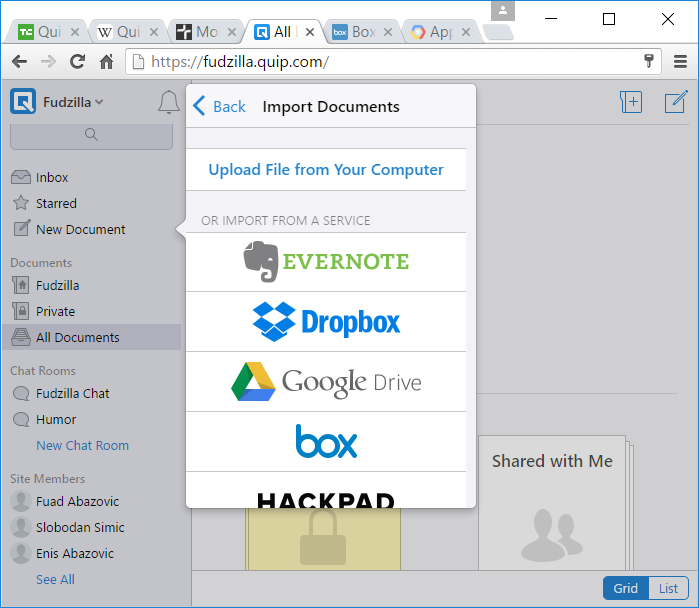Select Starred in the sidebar
The height and width of the screenshot is (608, 699).
coord(56,203)
